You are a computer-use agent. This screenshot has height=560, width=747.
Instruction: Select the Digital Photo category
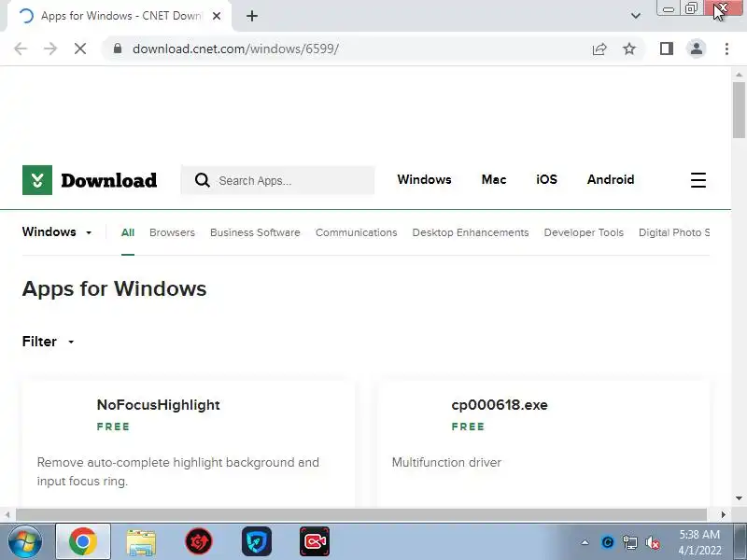pyautogui.click(x=674, y=232)
